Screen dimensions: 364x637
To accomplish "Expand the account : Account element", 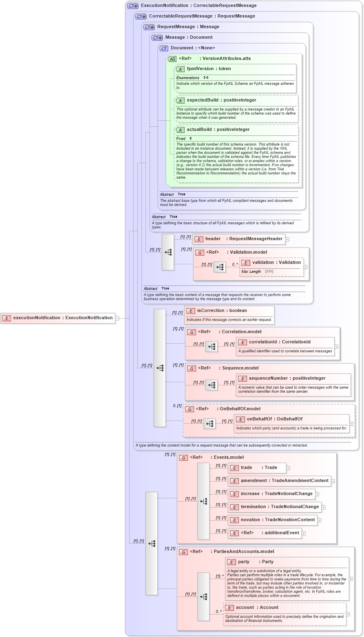I will (x=348, y=614).
